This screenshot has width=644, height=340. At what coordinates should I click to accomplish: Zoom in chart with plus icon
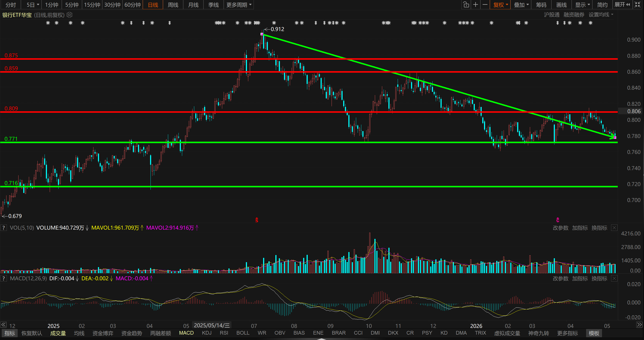(x=475, y=5)
